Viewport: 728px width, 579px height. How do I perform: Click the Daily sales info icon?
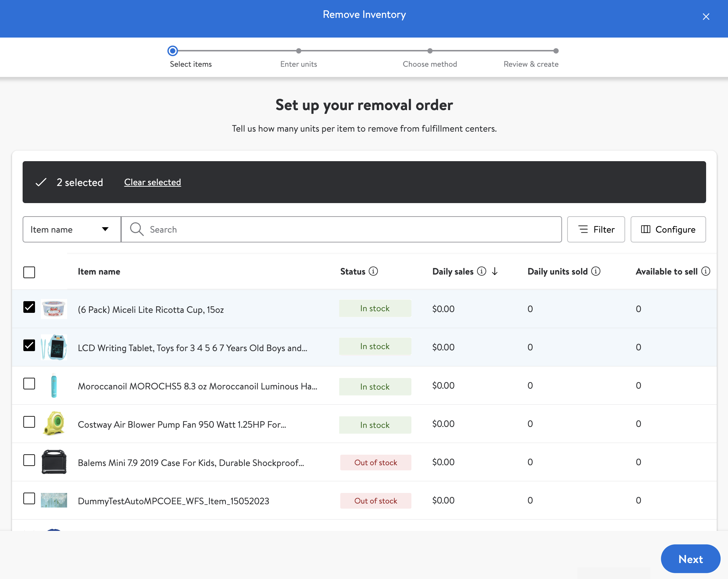(x=481, y=271)
